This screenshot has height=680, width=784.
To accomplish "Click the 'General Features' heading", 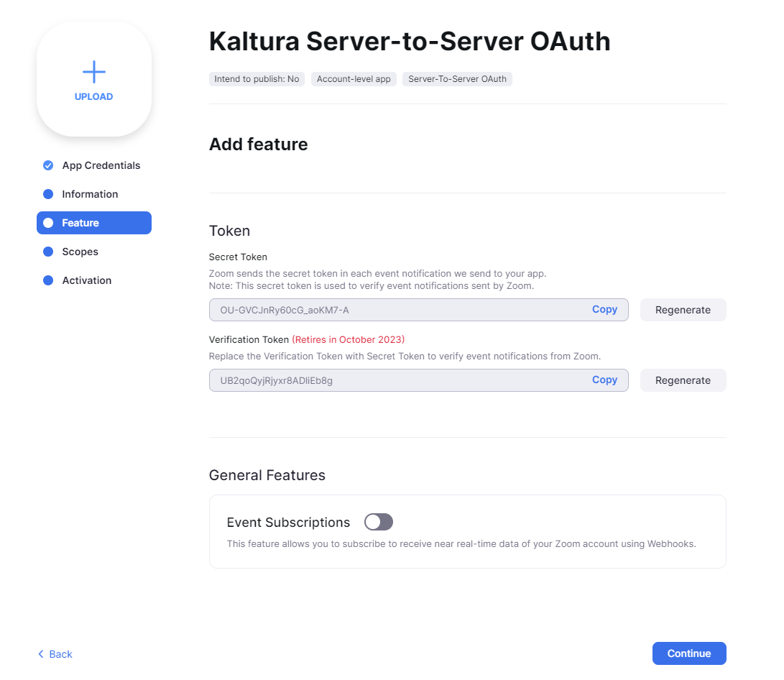I will [x=267, y=475].
